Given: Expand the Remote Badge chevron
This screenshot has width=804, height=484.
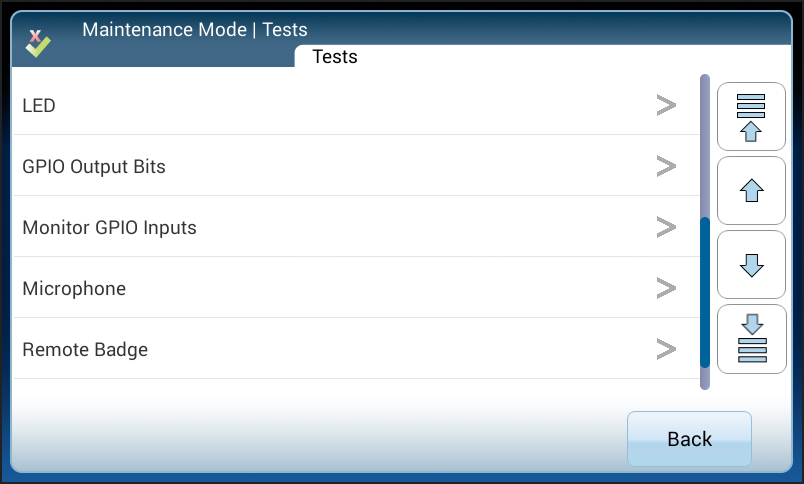Looking at the screenshot, I should coord(666,349).
